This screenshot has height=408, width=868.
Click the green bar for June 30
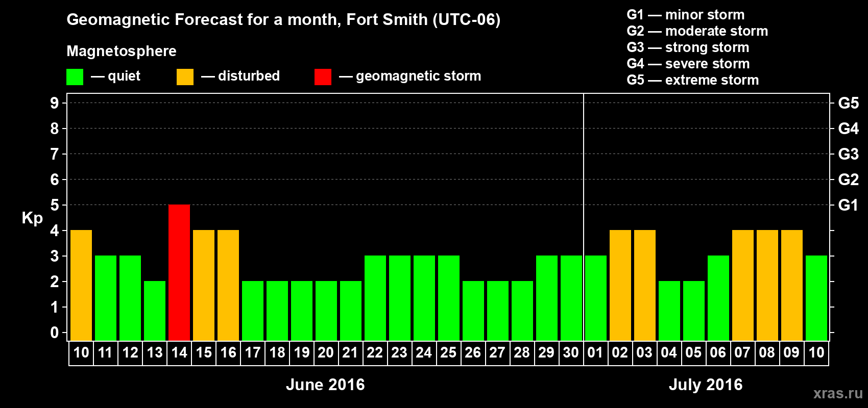point(571,298)
